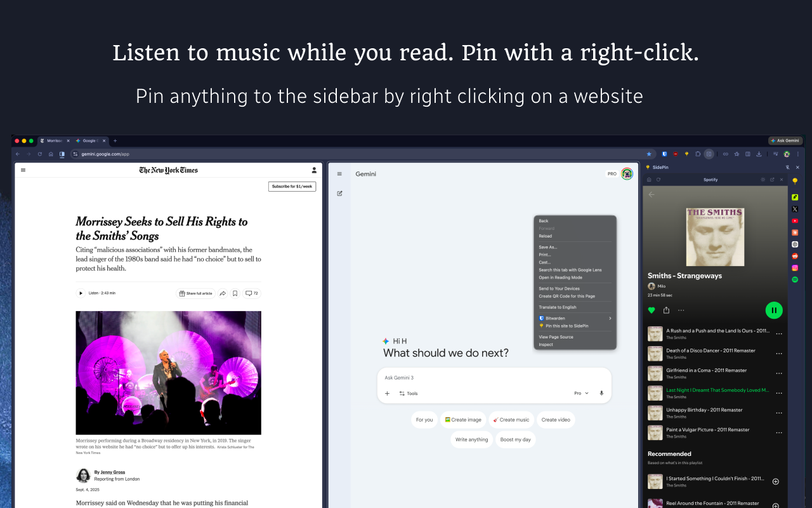Open the NYT sections hamburger menu

coord(23,170)
